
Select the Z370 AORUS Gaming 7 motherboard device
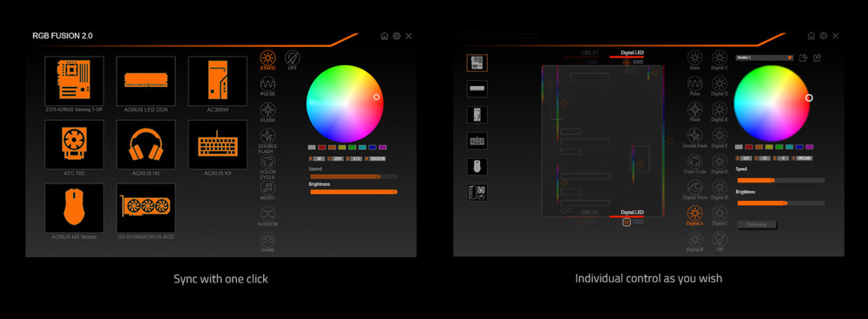coord(74,81)
